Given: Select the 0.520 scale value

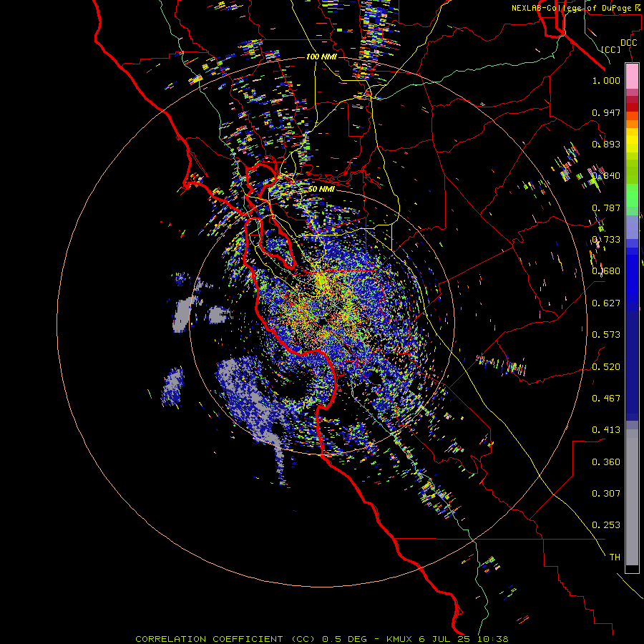Looking at the screenshot, I should pos(606,367).
